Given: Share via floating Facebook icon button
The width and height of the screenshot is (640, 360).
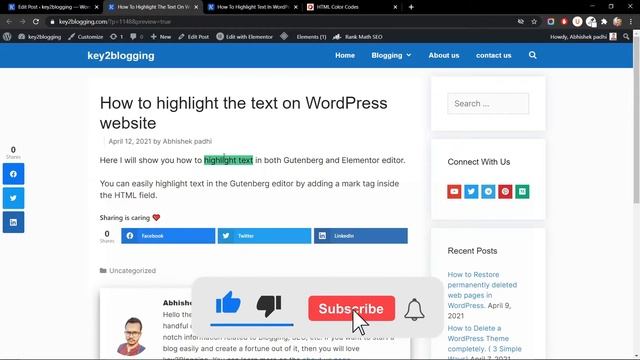Looking at the screenshot, I should 13,174.
